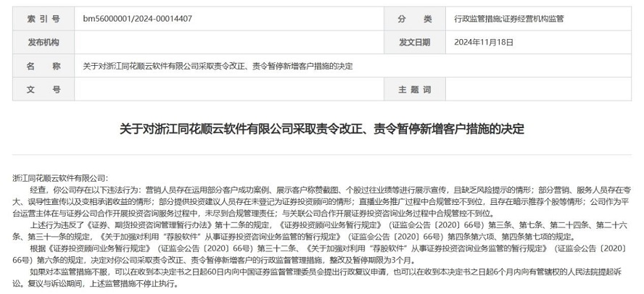
Task: Click the salutation 浙江同花顺云软件有限公司:
Action: coord(60,178)
